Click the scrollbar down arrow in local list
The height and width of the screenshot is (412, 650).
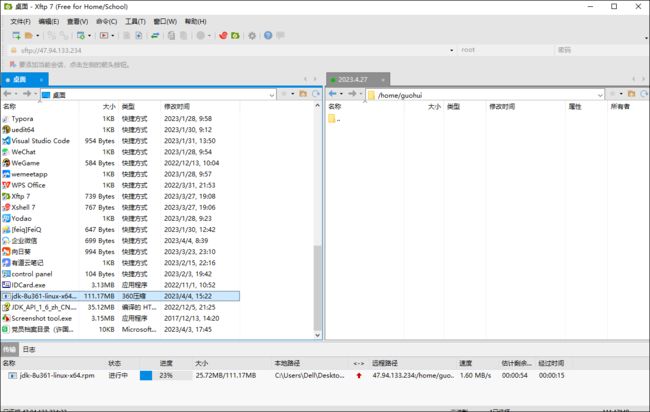(318, 335)
